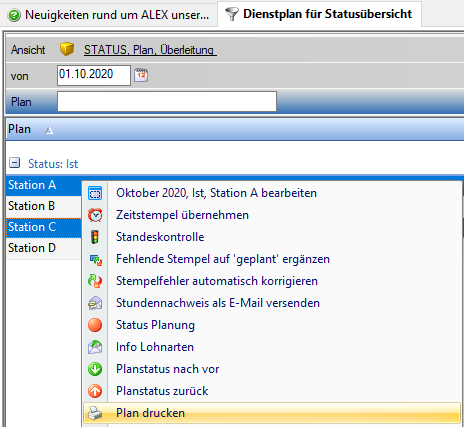Select Fehlende Stempel auf 'geplant' ergänzen
This screenshot has width=464, height=427.
(x=272, y=259)
